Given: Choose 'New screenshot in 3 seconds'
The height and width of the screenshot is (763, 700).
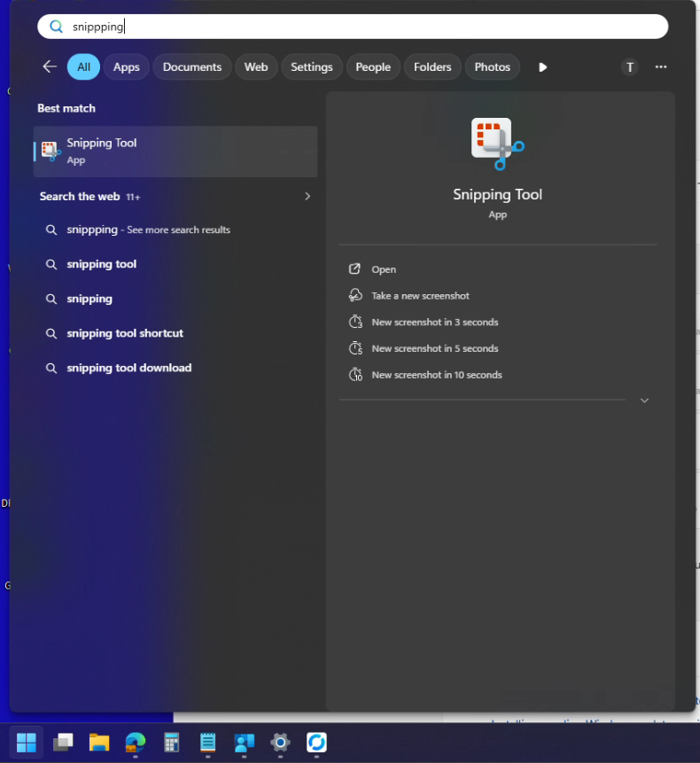Looking at the screenshot, I should 435,323.
